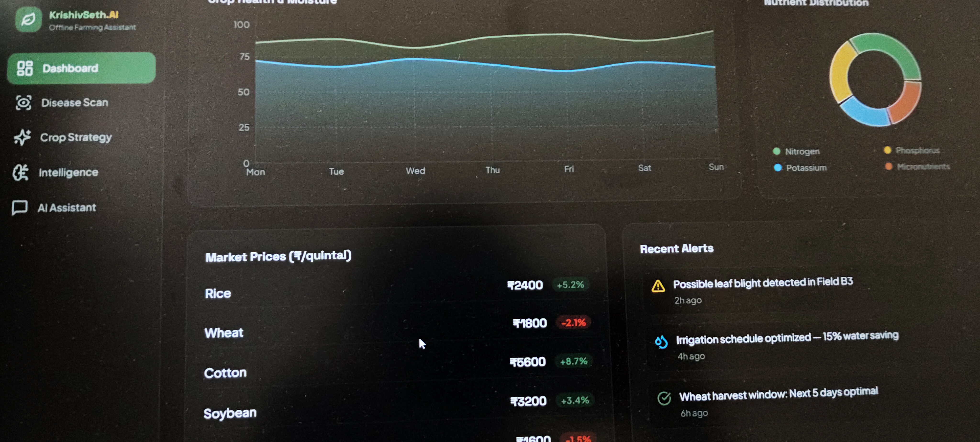980x442 pixels.
Task: Click the leaf blight warning triangle icon
Action: coord(658,286)
